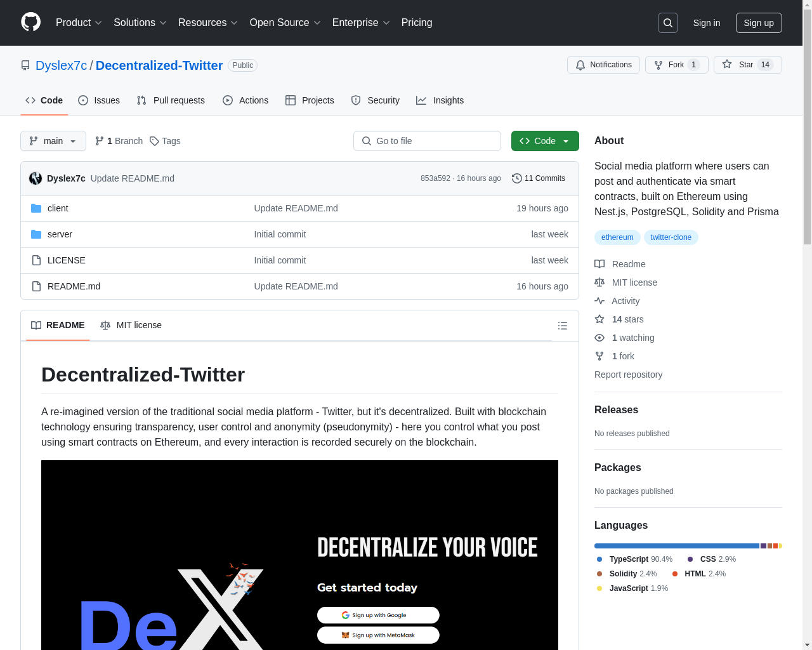This screenshot has height=650, width=812.
Task: Click the DeX screenshot image in README
Action: pos(299,555)
